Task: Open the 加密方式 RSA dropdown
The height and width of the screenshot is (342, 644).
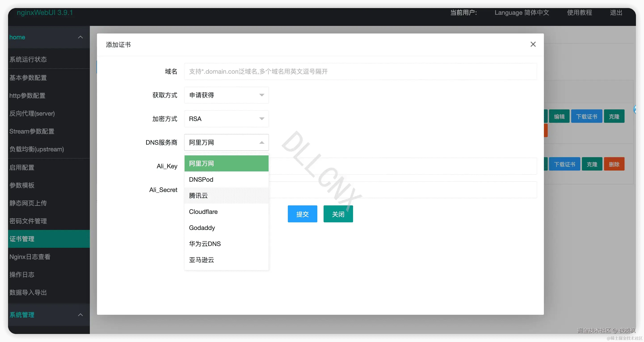Action: click(226, 119)
